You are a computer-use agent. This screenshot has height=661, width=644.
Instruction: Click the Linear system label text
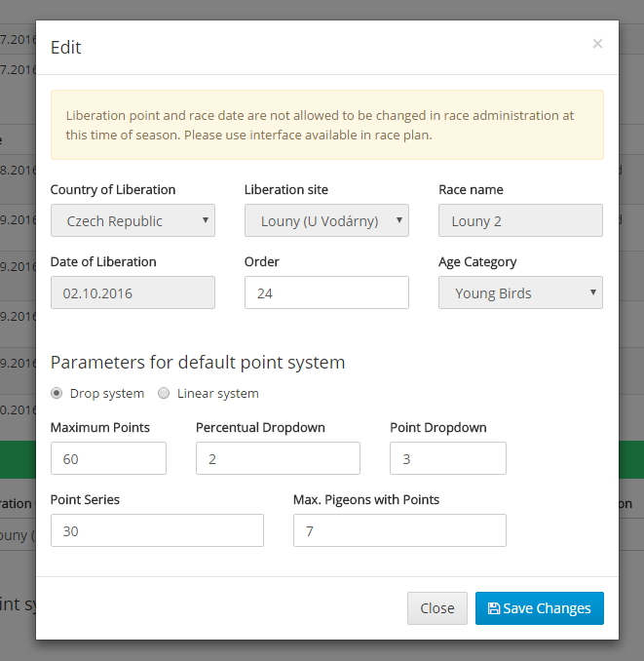(x=218, y=394)
